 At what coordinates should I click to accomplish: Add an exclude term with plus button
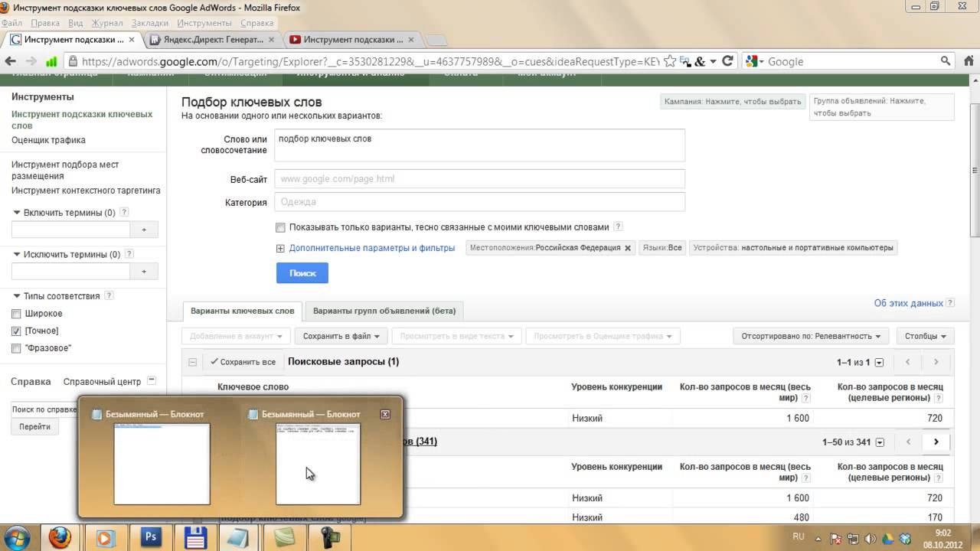[144, 271]
